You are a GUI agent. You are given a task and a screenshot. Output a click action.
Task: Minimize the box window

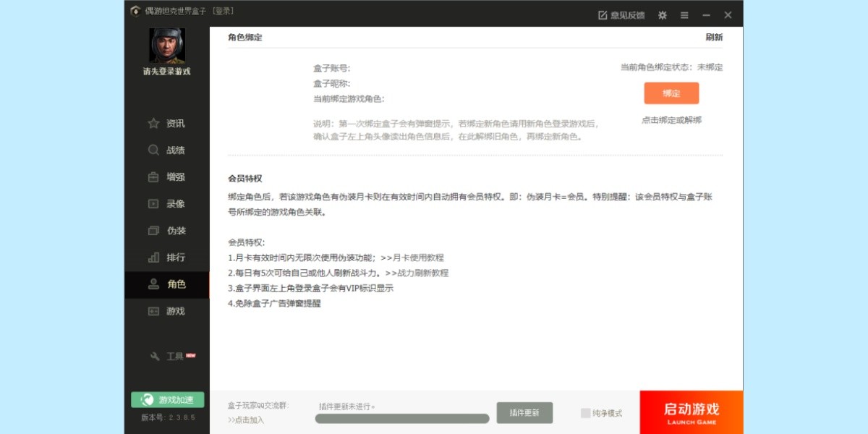pyautogui.click(x=707, y=15)
